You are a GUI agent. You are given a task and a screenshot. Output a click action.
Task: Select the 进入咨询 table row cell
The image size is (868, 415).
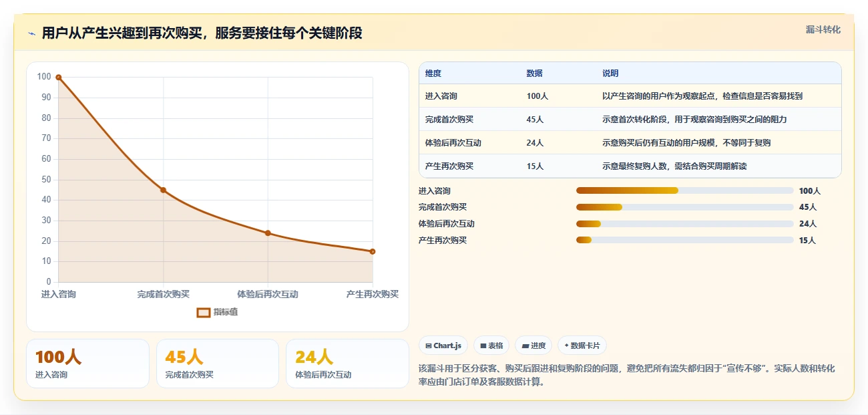point(441,96)
